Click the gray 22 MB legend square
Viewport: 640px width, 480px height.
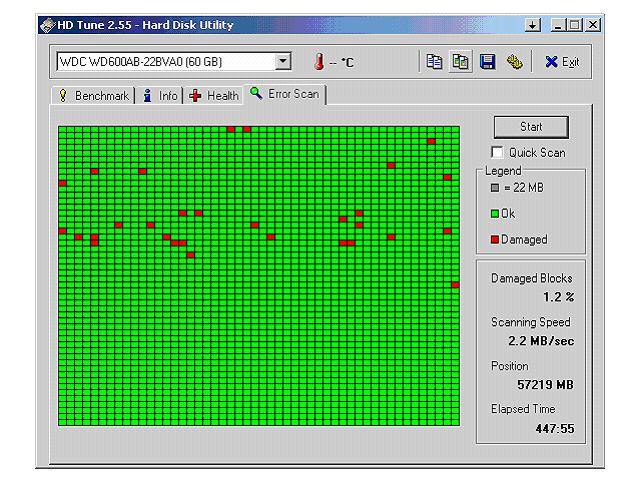494,187
